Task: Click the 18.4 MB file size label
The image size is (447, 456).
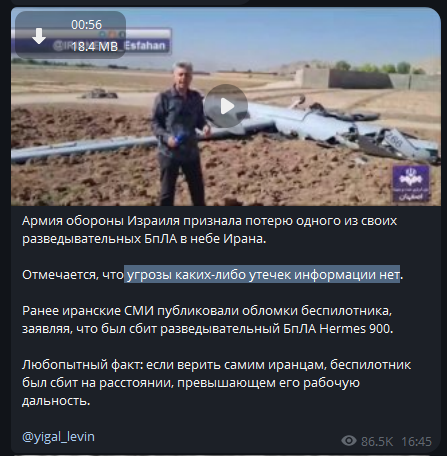Action: (x=95, y=46)
